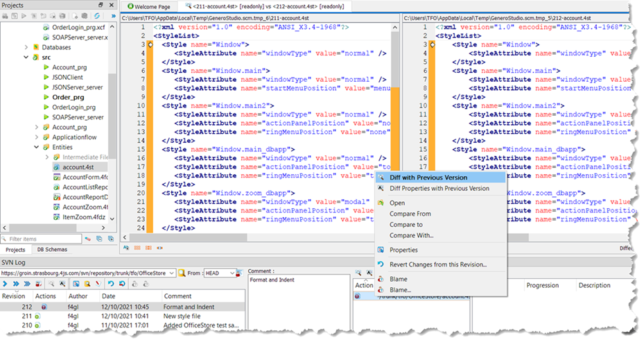Click the Aa text icon under diff view
Screen dimensions: 644x342
(x=126, y=248)
